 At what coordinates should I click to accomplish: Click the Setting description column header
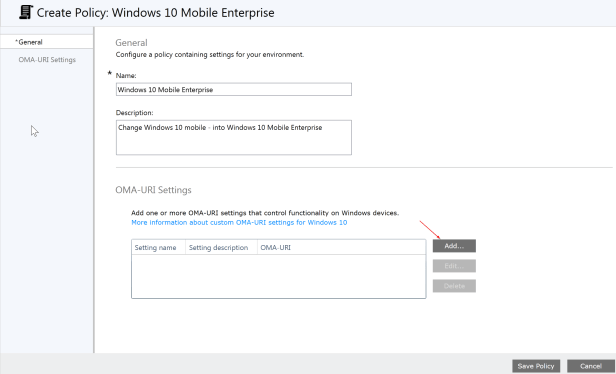tap(221, 248)
